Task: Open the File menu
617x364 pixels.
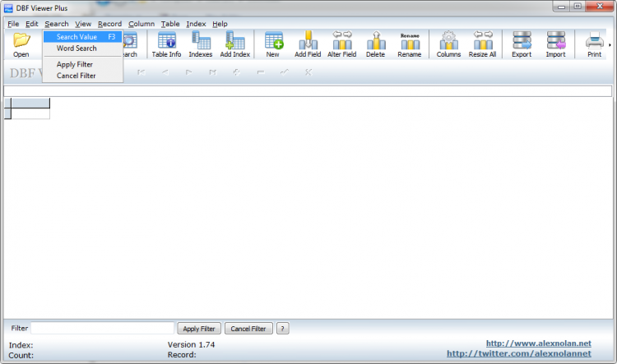Action: 13,24
